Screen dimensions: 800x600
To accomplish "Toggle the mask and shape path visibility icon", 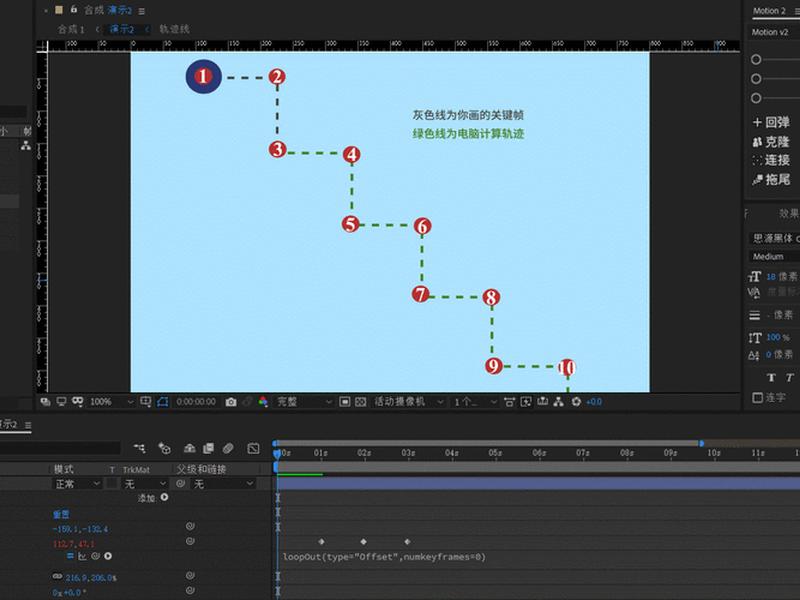I will click(x=78, y=402).
